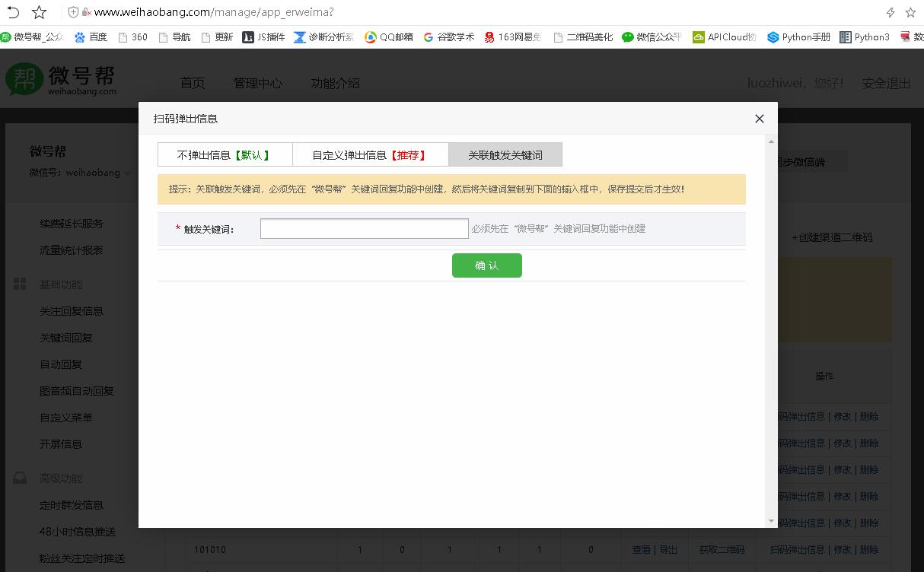The width and height of the screenshot is (924, 572).
Task: Click the 微号帮 logo icon
Action: click(24, 79)
